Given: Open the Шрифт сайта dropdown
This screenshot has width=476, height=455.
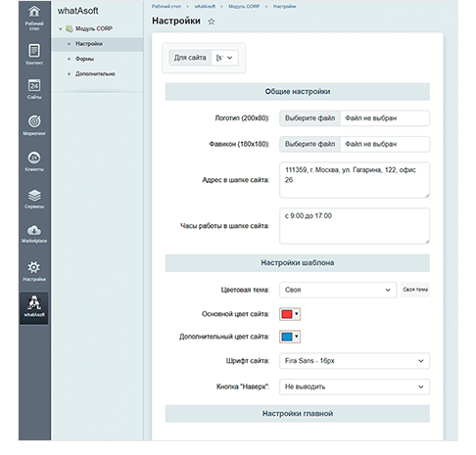Looking at the screenshot, I should [355, 361].
